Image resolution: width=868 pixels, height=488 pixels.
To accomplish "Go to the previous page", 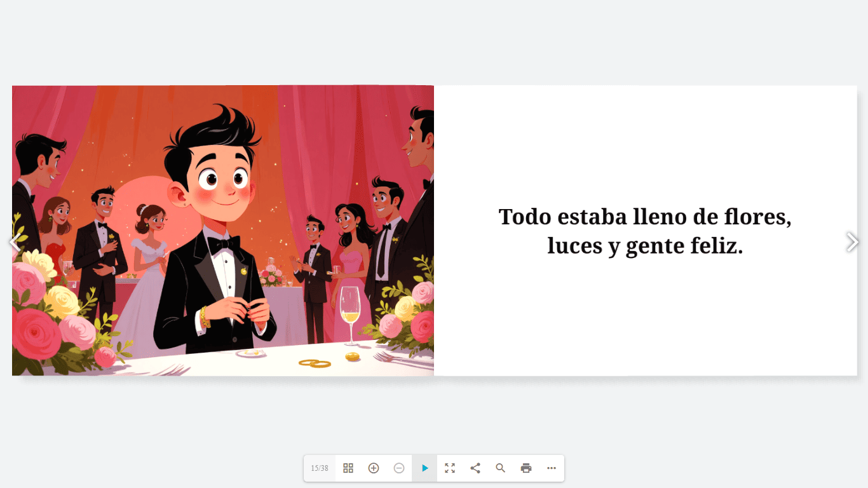I will tap(14, 242).
